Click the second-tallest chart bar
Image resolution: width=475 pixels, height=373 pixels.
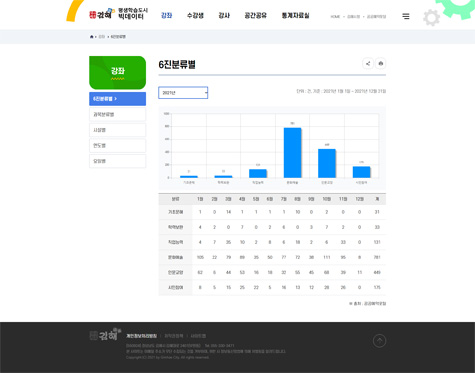click(x=327, y=163)
